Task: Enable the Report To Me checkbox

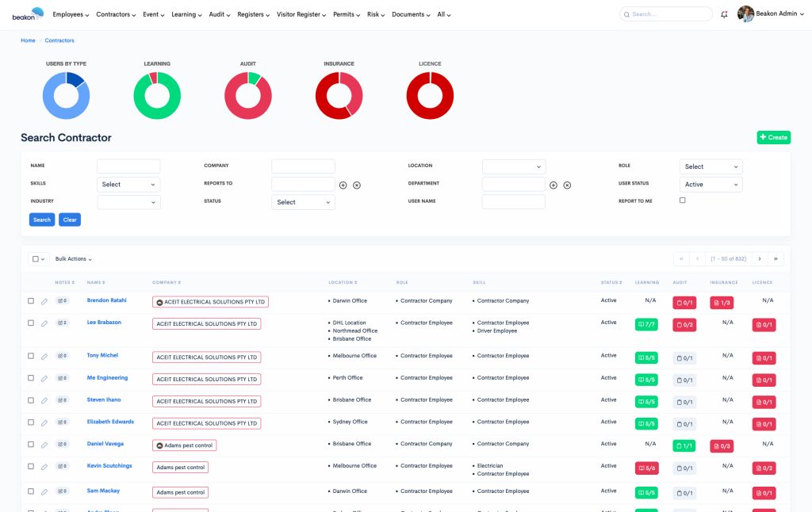Action: pos(683,201)
